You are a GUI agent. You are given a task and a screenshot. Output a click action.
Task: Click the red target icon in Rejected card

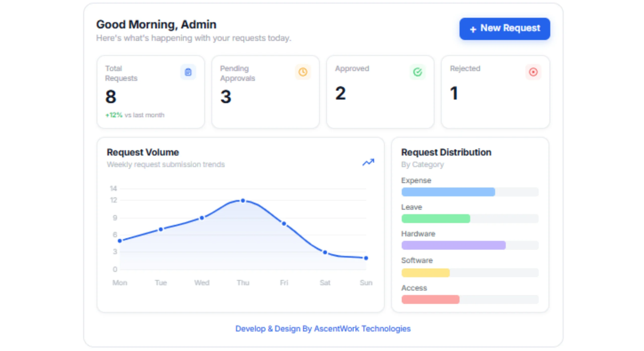[533, 72]
